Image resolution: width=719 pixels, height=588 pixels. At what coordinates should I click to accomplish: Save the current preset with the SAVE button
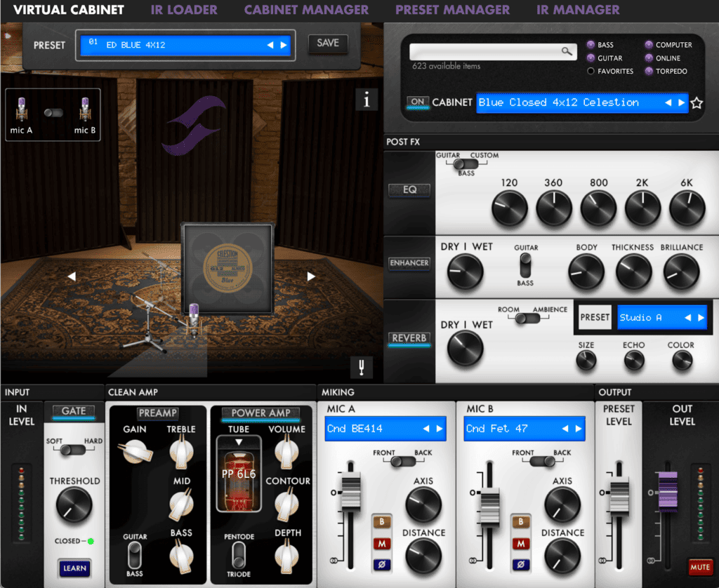coord(327,43)
